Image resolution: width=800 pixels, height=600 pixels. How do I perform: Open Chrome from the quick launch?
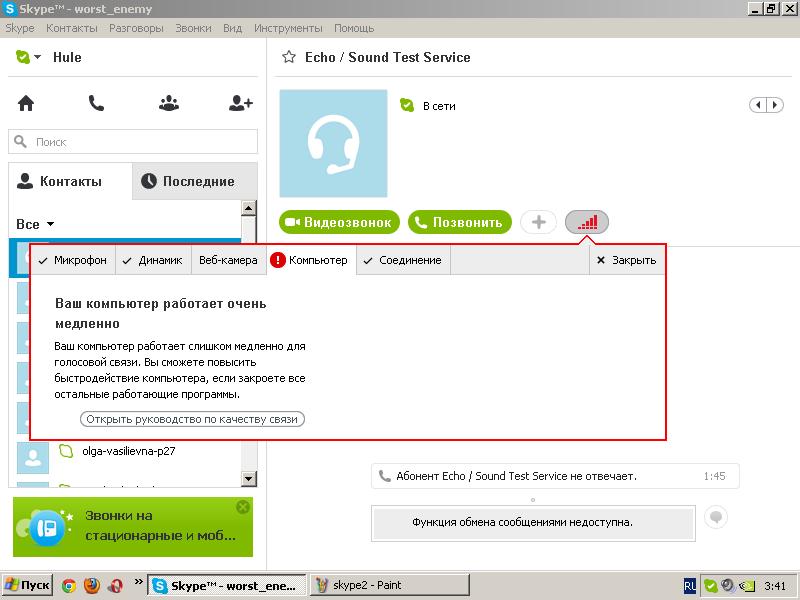click(69, 586)
